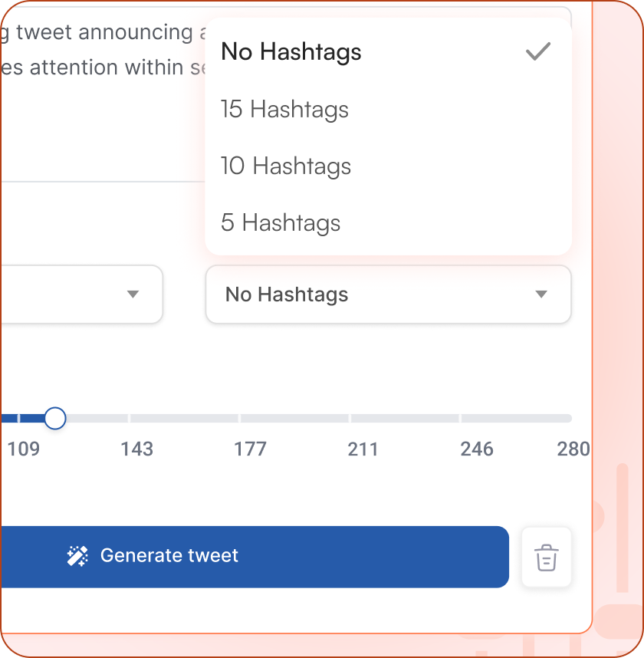The image size is (644, 658).
Task: Choose 5 Hashtags option
Action: [x=280, y=223]
